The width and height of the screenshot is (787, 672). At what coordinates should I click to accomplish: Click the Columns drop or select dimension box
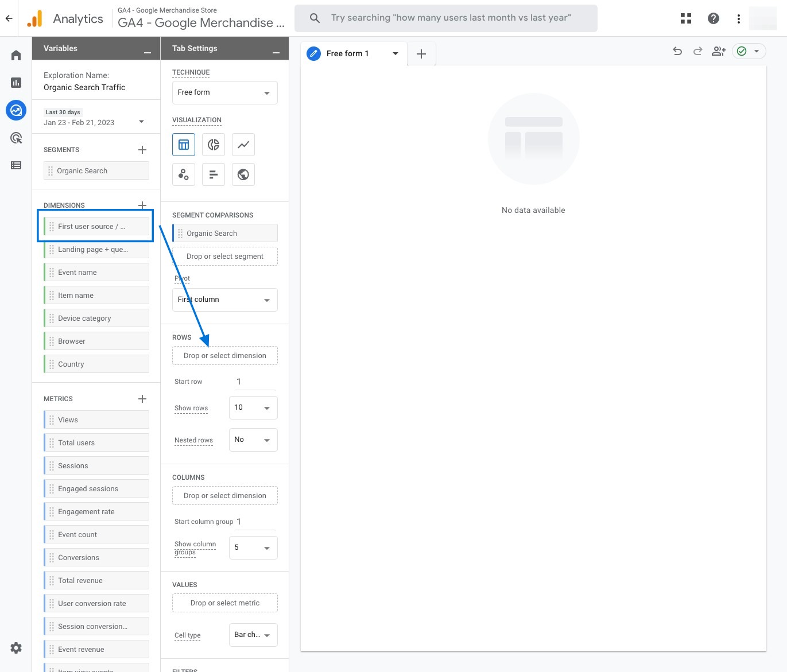pyautogui.click(x=225, y=496)
